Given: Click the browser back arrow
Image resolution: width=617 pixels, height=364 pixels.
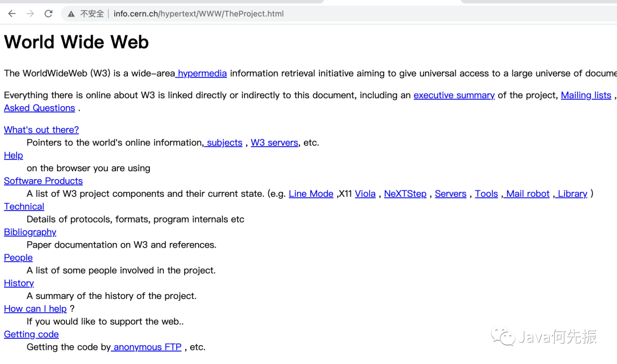Looking at the screenshot, I should tap(12, 14).
